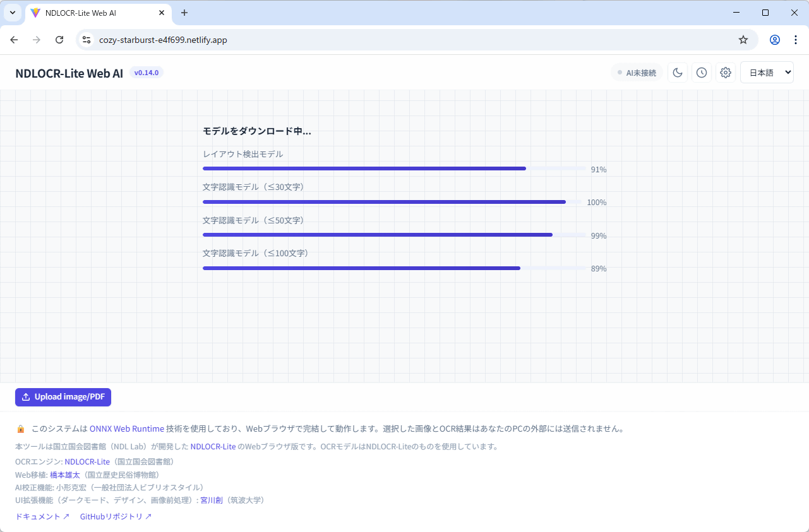This screenshot has height=532, width=809.
Task: Open the history clock icon
Action: click(x=702, y=73)
